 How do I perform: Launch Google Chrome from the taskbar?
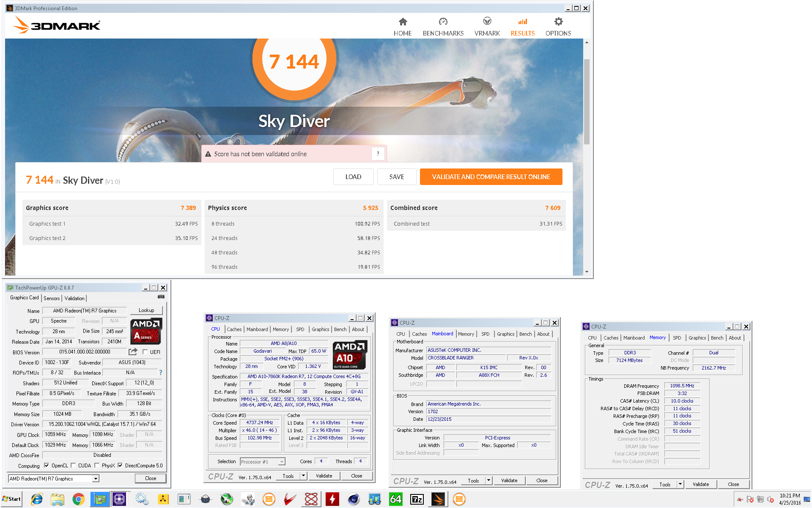(78, 499)
